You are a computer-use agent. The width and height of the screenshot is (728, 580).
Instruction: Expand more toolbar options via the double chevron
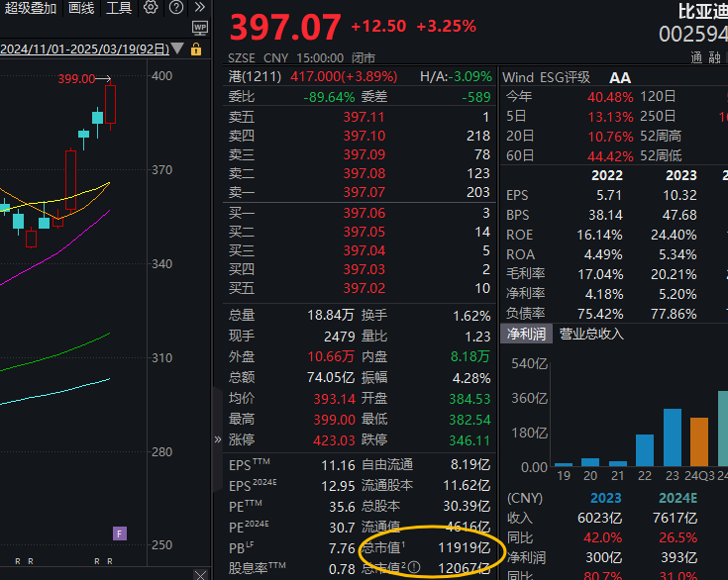(x=200, y=7)
